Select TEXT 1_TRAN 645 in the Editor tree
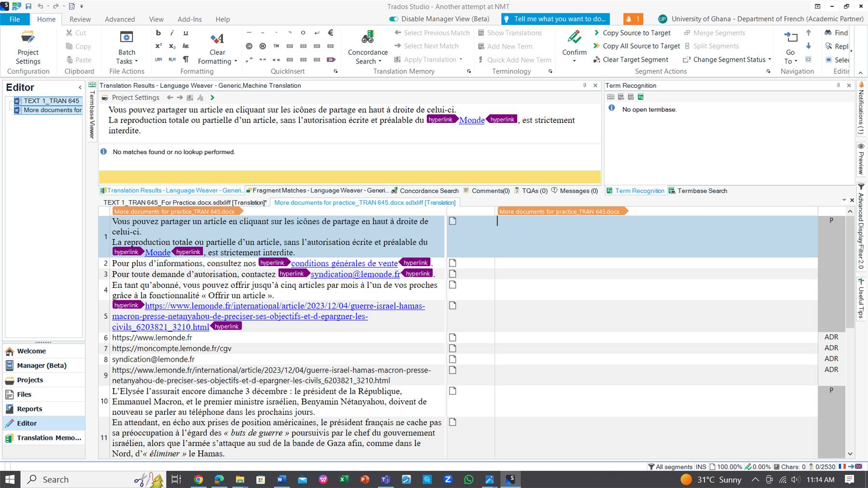Viewport: 868px width, 488px height. pos(47,101)
